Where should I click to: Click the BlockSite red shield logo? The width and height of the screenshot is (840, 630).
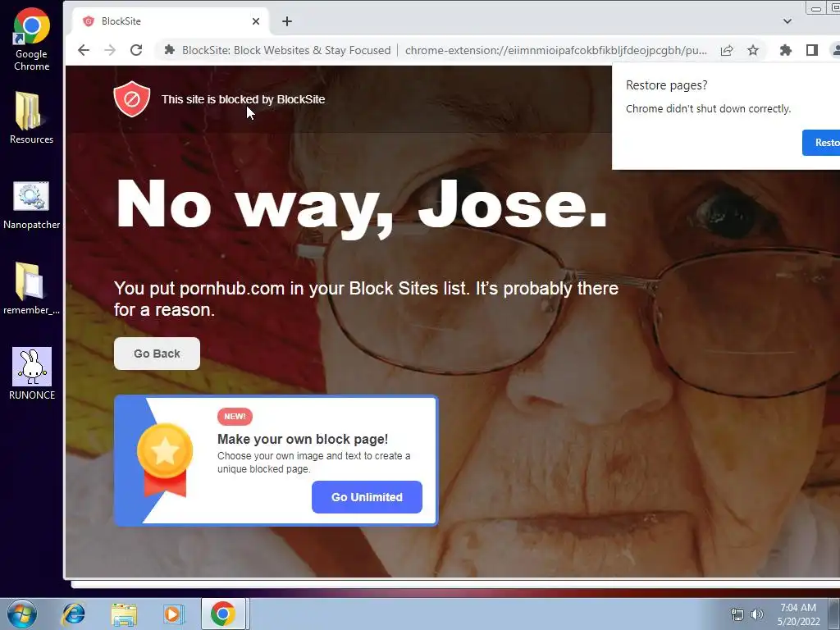click(132, 99)
